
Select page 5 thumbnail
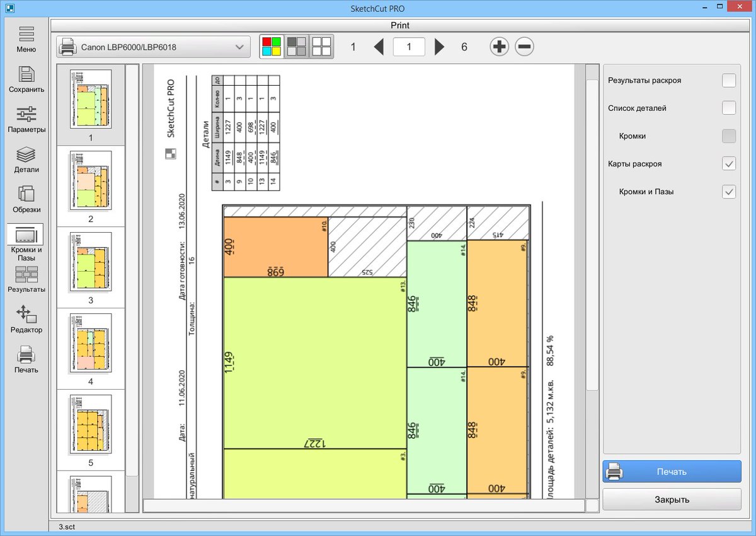pyautogui.click(x=91, y=424)
